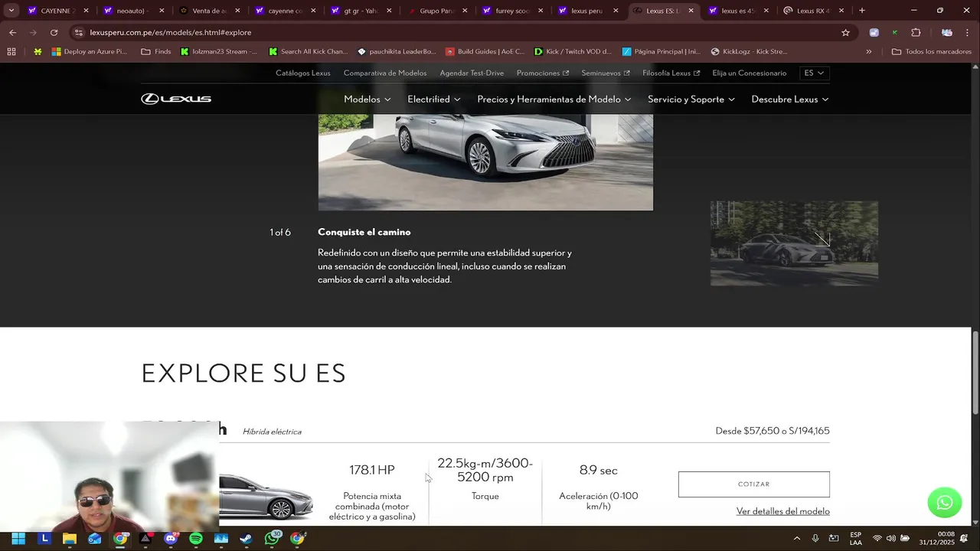Screen dimensions: 980x551
Task: View site information icon in address bar
Action: point(78,32)
